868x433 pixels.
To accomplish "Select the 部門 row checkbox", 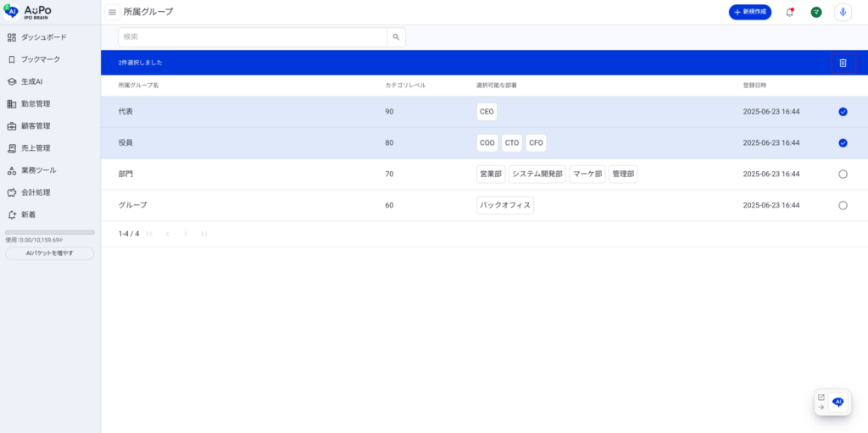I will click(843, 174).
